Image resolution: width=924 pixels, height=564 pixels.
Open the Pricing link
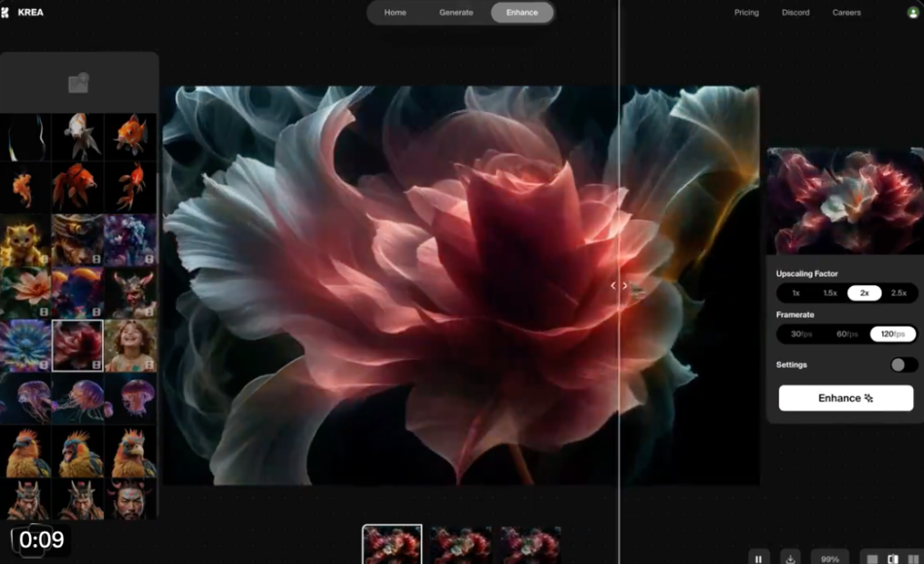746,13
